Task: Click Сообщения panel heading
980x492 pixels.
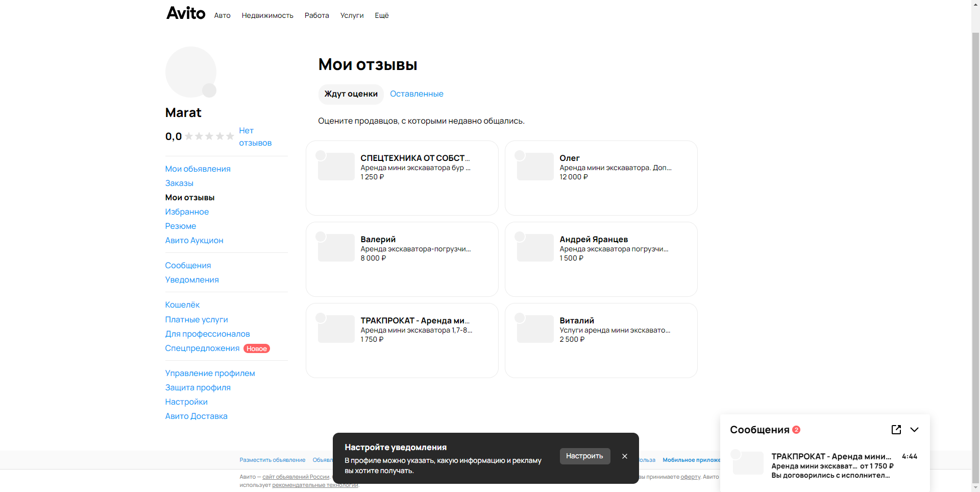Action: 759,430
